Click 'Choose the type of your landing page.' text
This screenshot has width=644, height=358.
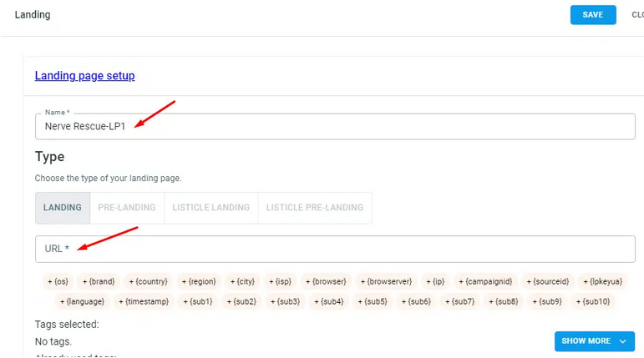108,179
